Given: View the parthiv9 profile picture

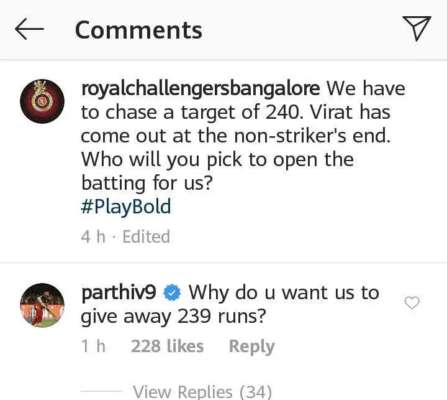Looking at the screenshot, I should [42, 305].
